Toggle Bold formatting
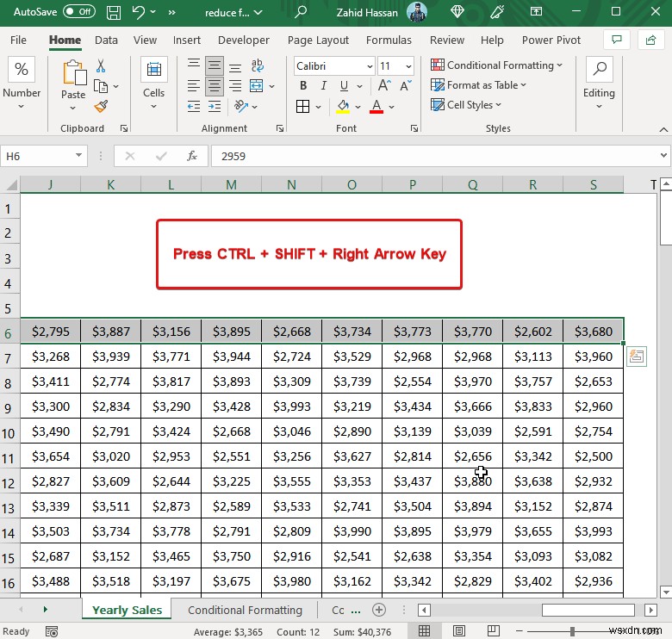 click(303, 85)
